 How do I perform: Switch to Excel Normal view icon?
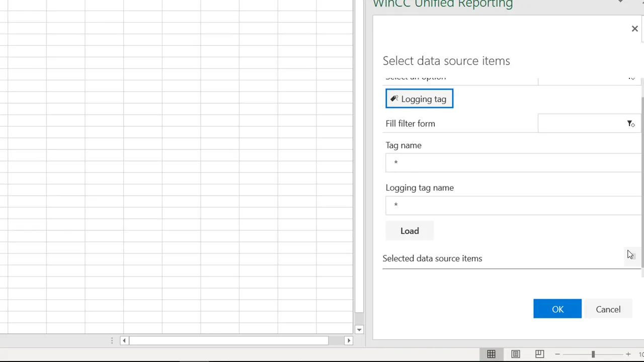(x=492, y=354)
